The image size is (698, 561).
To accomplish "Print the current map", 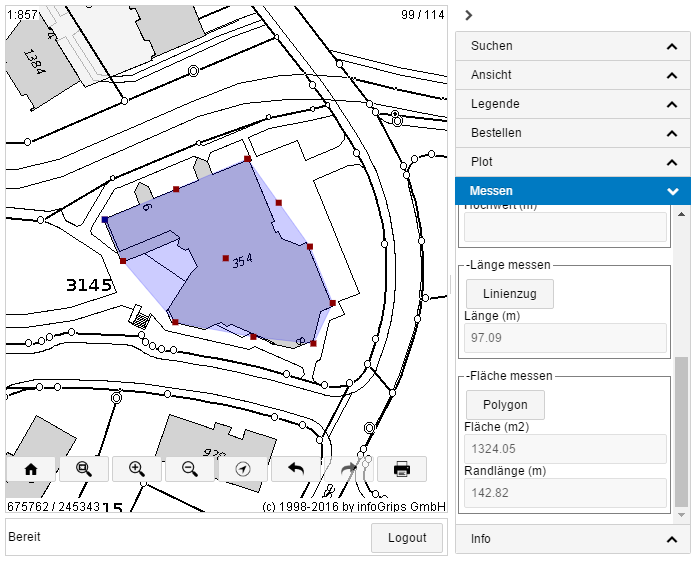I will pyautogui.click(x=402, y=469).
